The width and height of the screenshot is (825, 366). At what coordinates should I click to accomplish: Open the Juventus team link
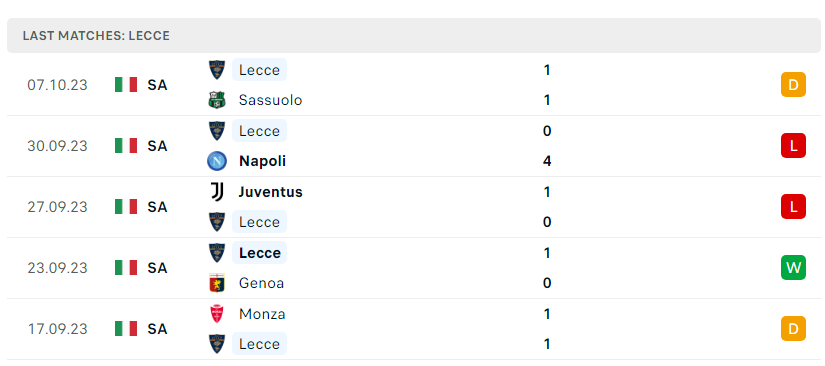[x=270, y=192]
